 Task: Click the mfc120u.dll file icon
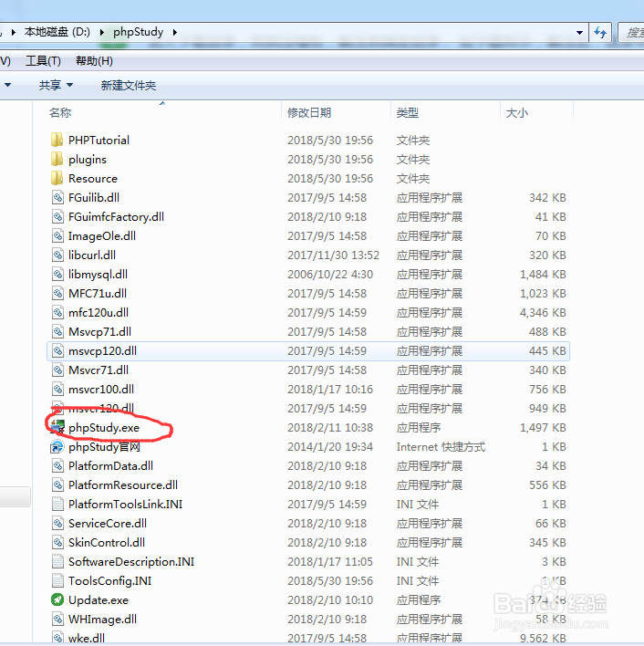[x=57, y=312]
